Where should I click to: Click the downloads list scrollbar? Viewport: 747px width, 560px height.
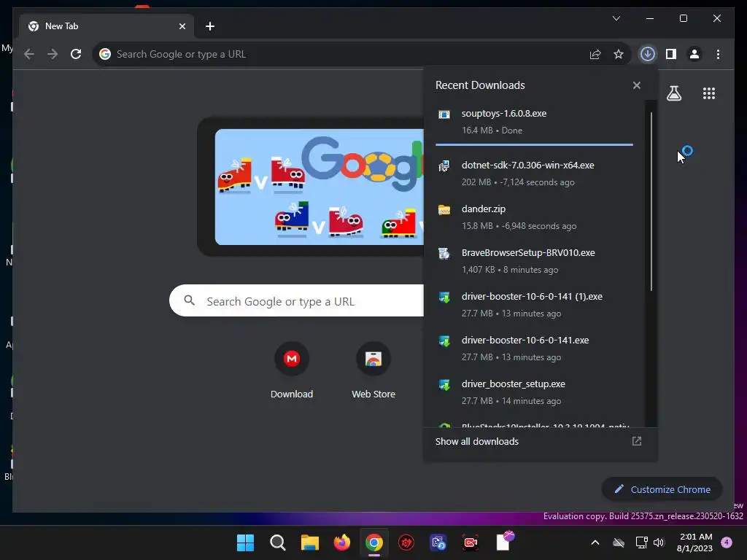[x=651, y=202]
